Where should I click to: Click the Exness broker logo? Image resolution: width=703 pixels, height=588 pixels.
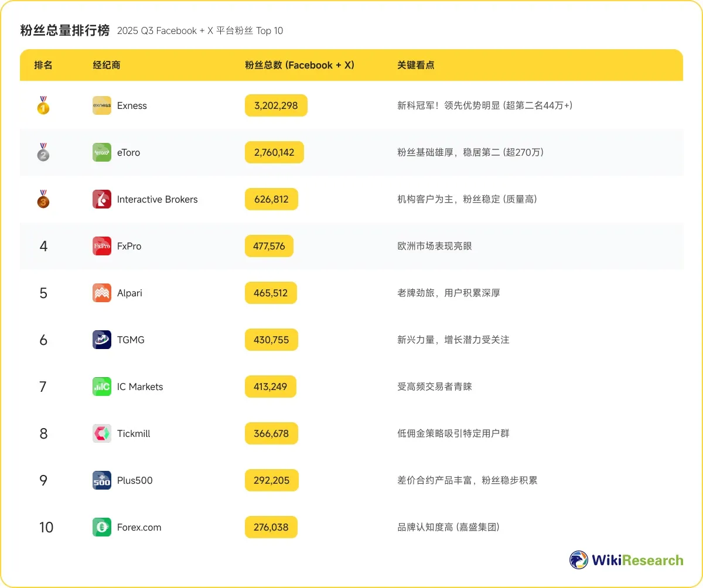pos(102,105)
